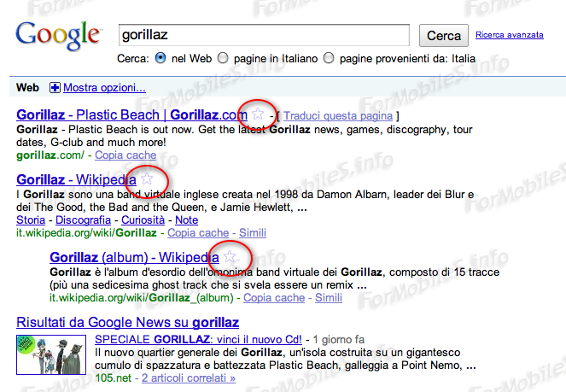
Task: Open the Mostra opzioni link
Action: [104, 88]
